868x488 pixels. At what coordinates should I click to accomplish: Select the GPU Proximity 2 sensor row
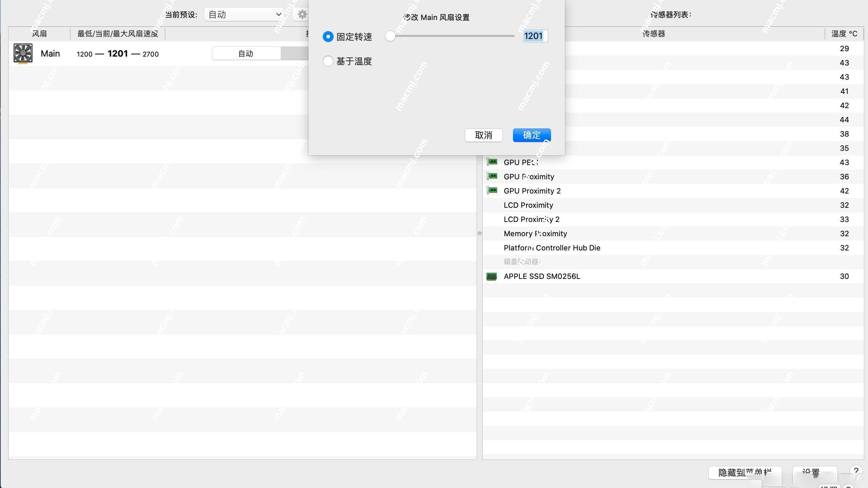673,191
